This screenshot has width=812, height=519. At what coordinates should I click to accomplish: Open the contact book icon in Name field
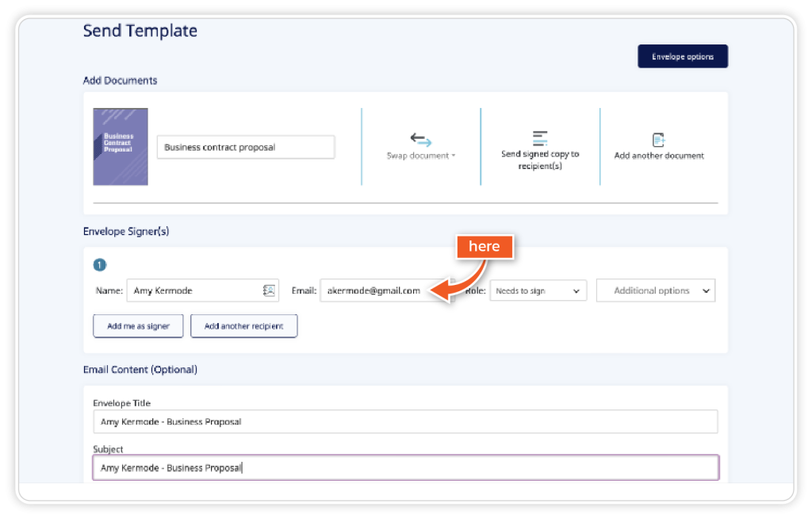(x=269, y=290)
